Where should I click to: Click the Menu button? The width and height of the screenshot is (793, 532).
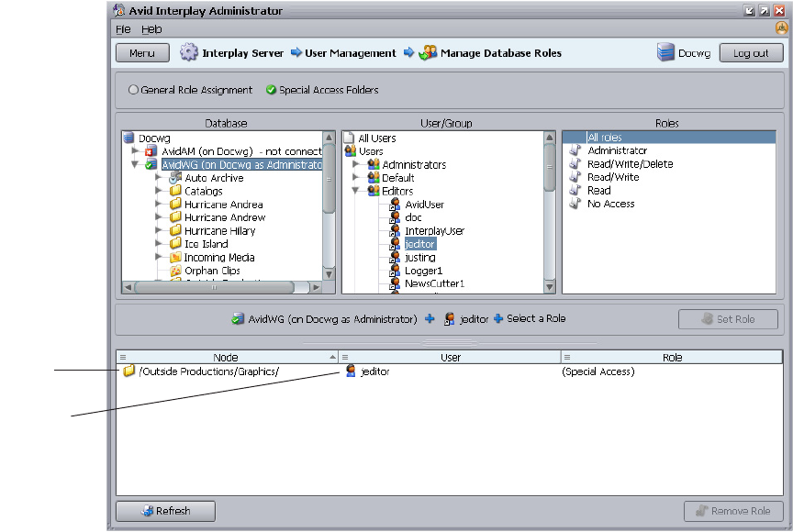(142, 53)
